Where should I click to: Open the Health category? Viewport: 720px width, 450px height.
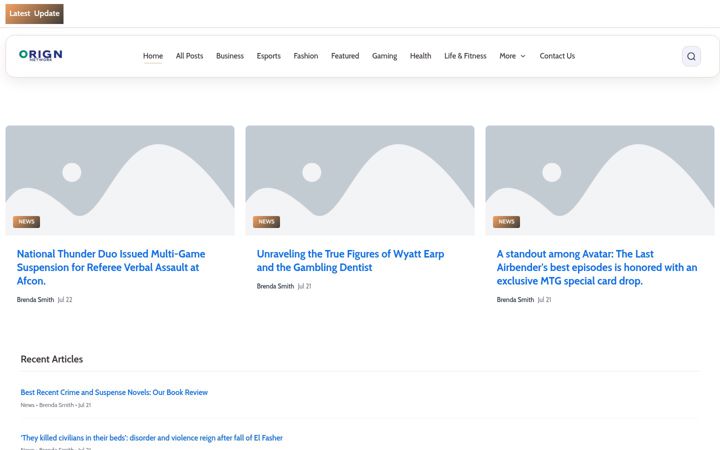[421, 56]
